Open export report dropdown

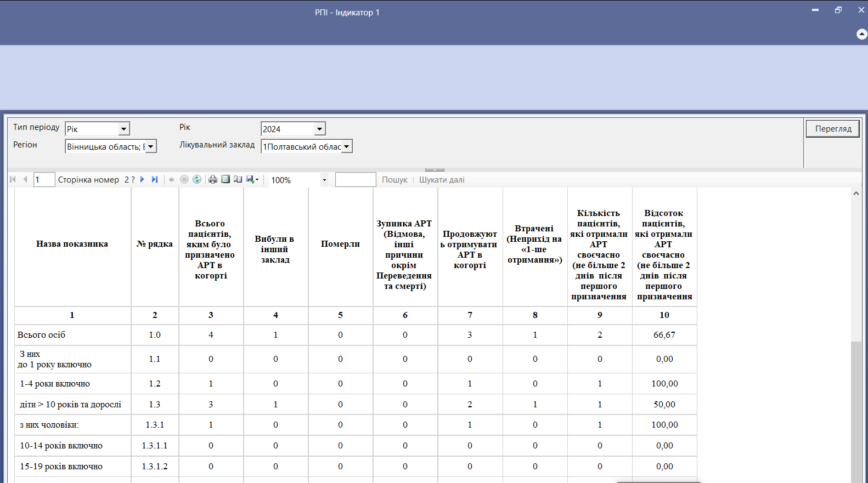[252, 179]
